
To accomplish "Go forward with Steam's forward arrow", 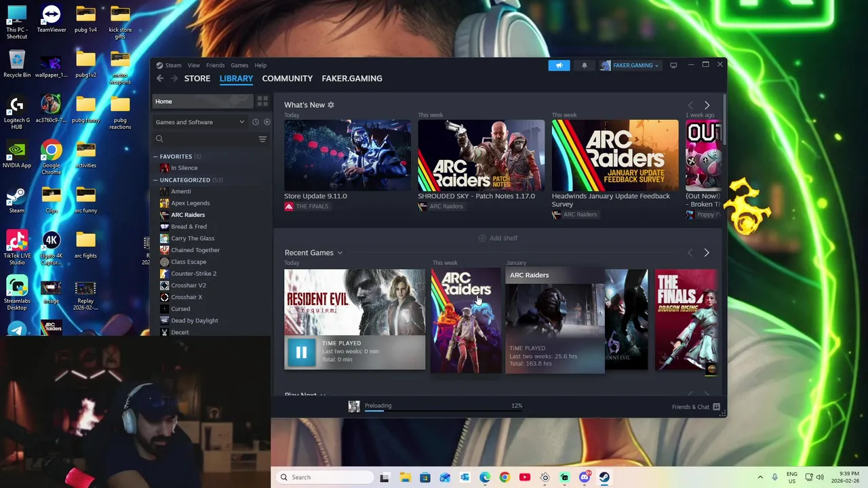I will (x=174, y=79).
